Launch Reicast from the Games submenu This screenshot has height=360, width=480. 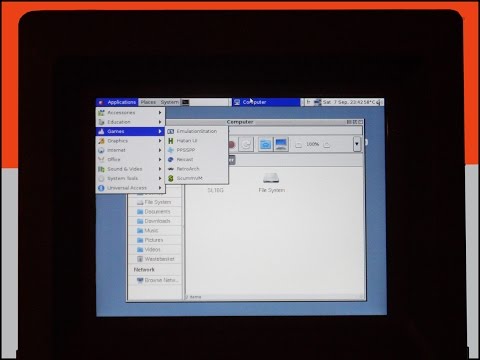pyautogui.click(x=197, y=159)
